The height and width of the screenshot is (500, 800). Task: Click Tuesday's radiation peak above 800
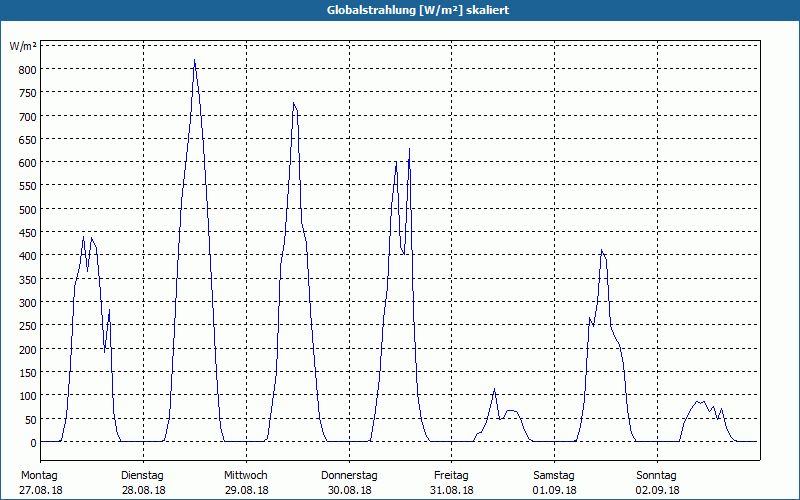[x=194, y=60]
